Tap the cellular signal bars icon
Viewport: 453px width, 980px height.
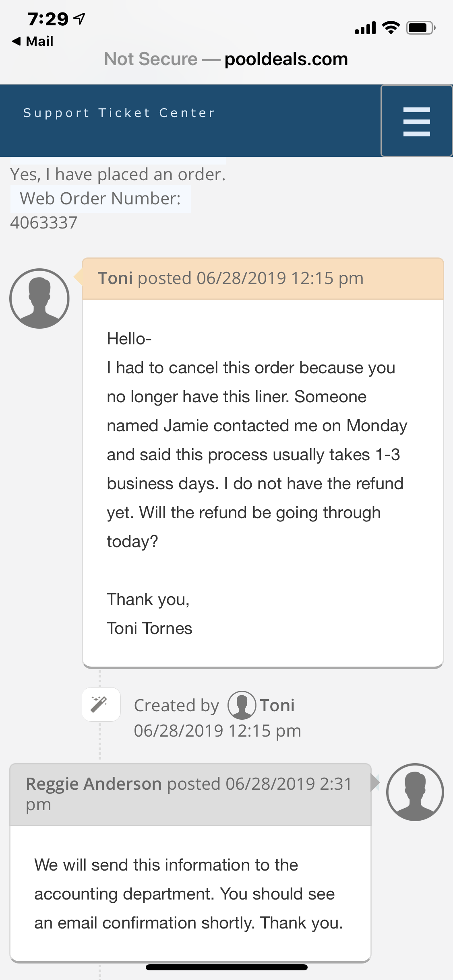[366, 28]
